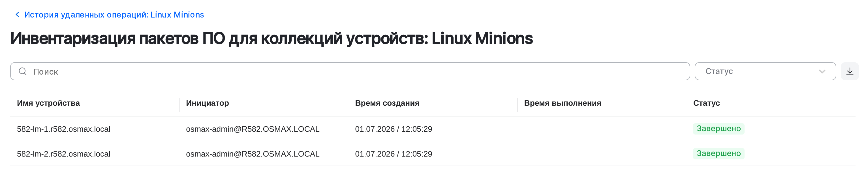The width and height of the screenshot is (868, 169).
Task: Click the back chevron arrow icon
Action: pos(17,14)
